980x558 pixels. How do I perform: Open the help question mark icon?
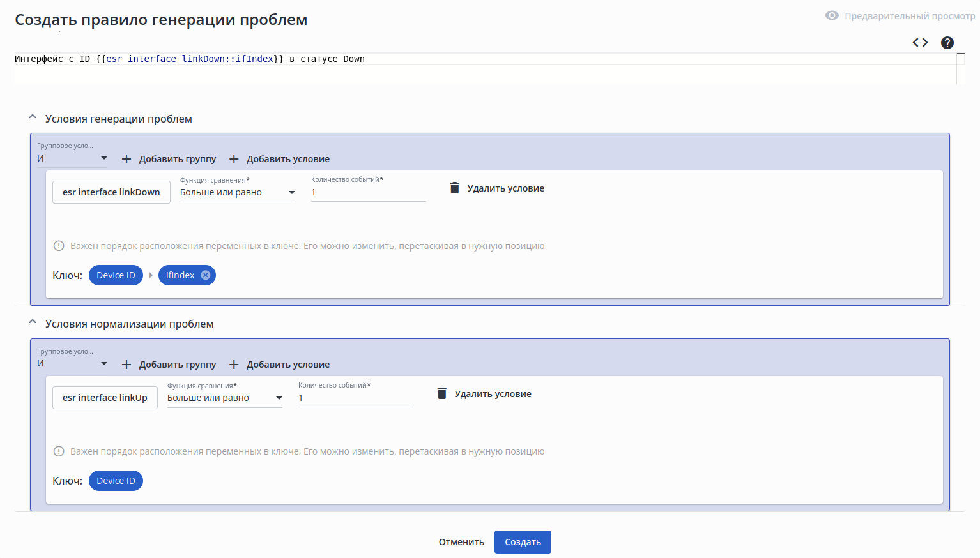[947, 43]
